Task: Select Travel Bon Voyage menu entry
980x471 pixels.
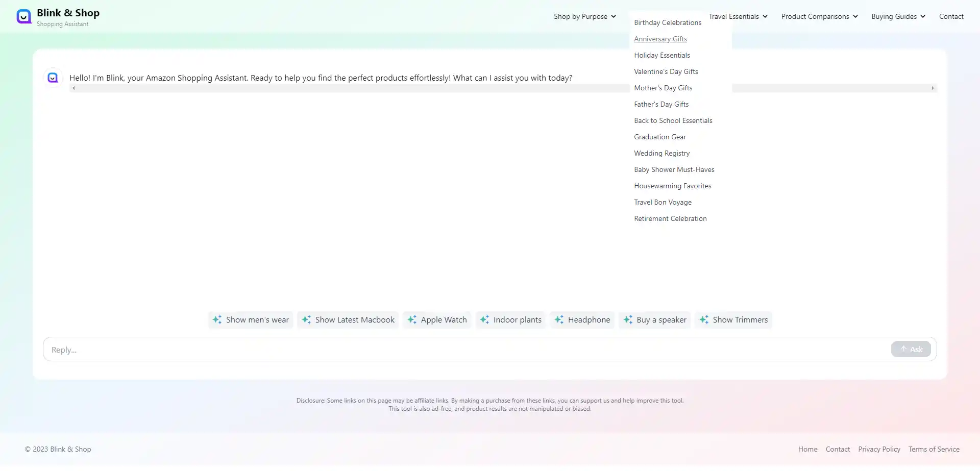Action: pyautogui.click(x=663, y=202)
